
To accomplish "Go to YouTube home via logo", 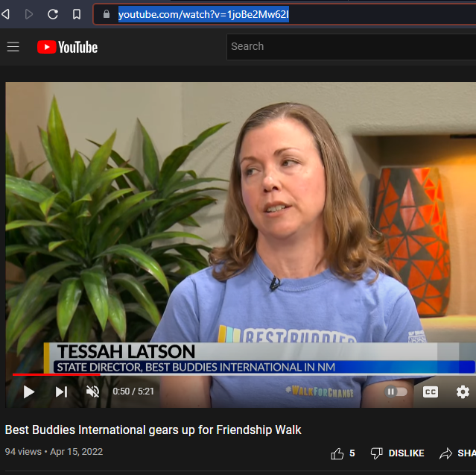I will pos(67,47).
